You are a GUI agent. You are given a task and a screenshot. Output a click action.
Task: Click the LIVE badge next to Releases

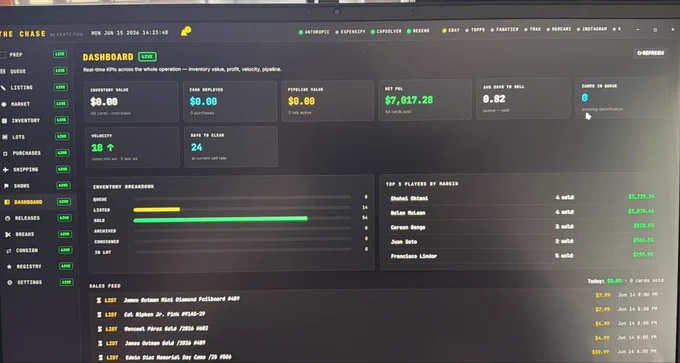click(64, 218)
